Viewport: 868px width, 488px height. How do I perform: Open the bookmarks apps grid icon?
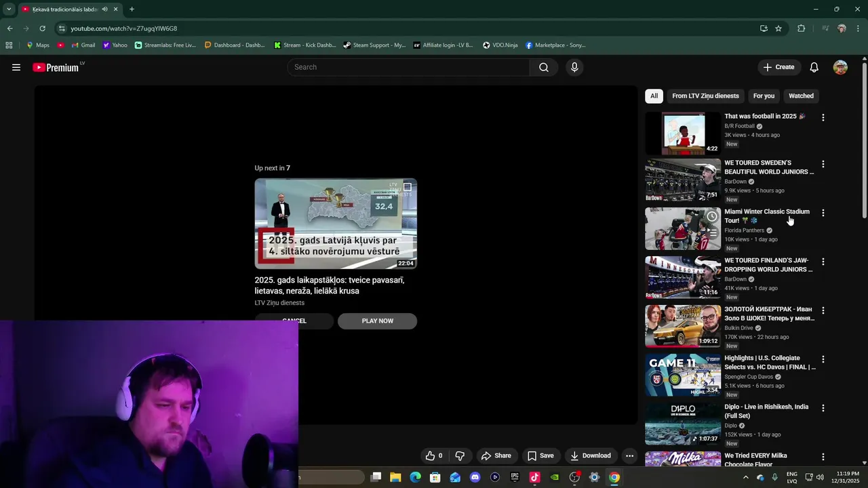click(9, 45)
